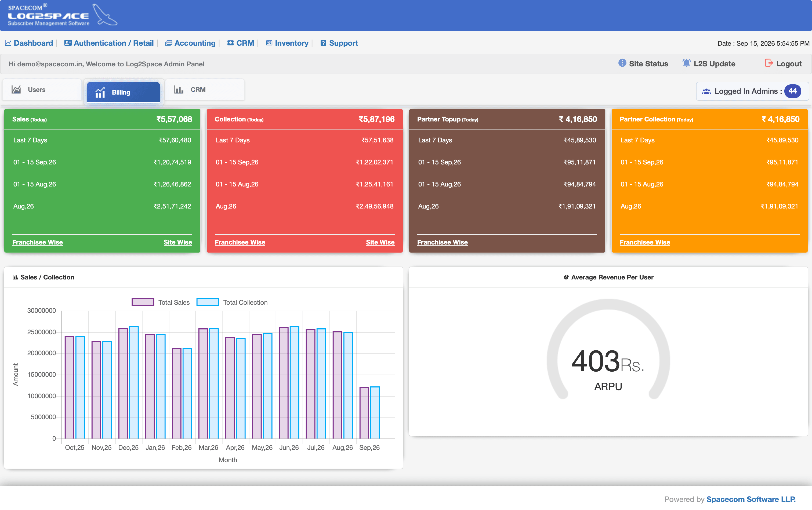Click the Inventory menu icon

click(269, 43)
